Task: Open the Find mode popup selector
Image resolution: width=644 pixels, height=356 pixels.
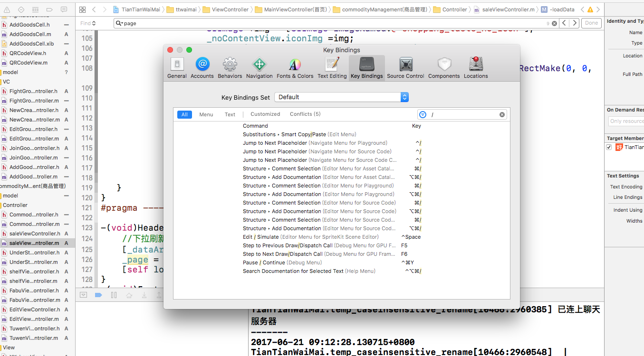Action: (x=88, y=23)
